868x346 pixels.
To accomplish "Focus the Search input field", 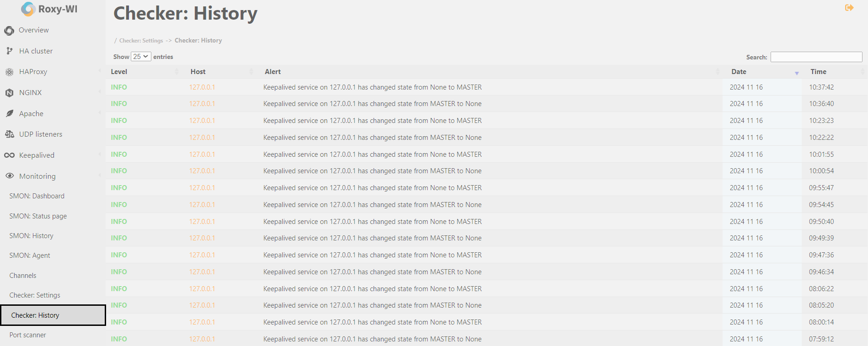I will [x=816, y=57].
